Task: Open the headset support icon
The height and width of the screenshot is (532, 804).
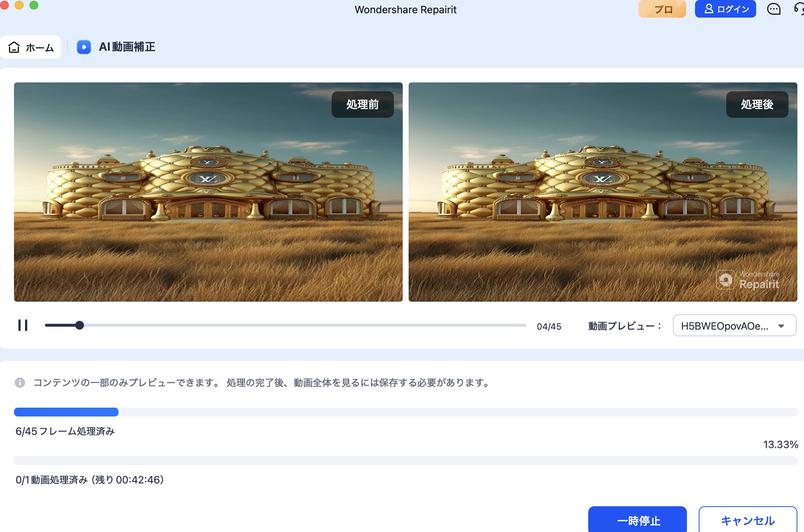Action: pos(799,9)
